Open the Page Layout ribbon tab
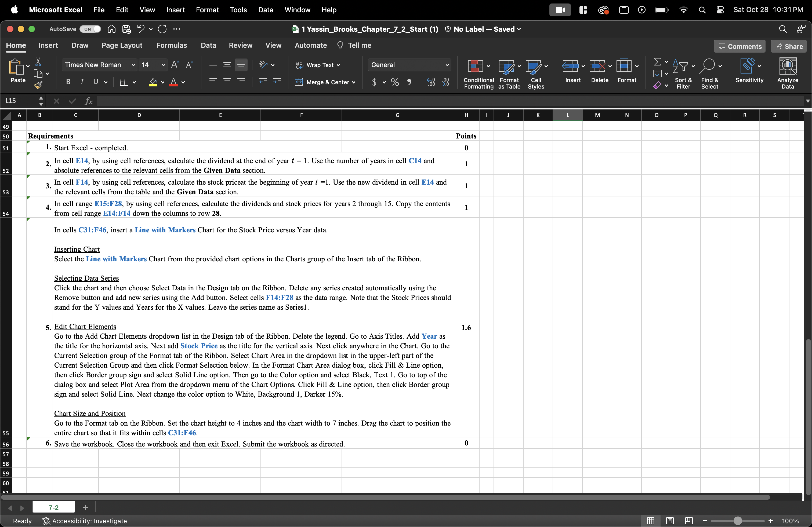Screen dimensions: 812x527 click(x=122, y=45)
